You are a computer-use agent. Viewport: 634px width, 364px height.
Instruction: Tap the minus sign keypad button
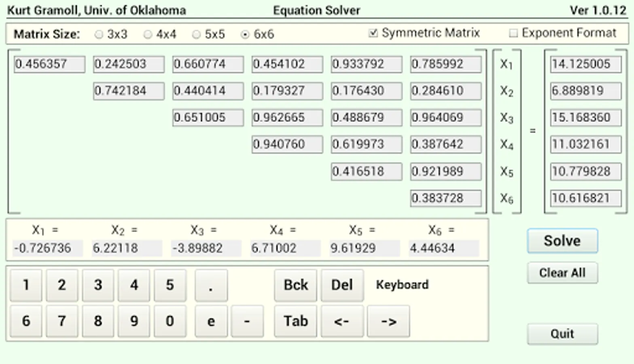pyautogui.click(x=247, y=322)
